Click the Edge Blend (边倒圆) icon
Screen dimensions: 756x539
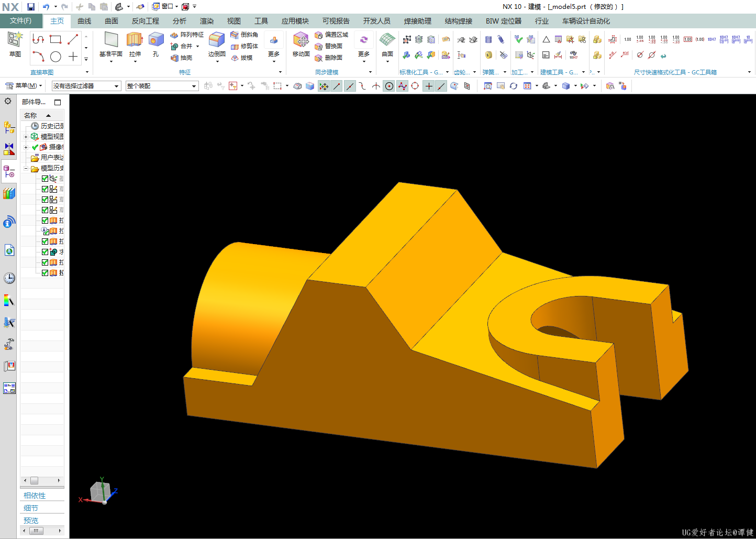pyautogui.click(x=217, y=44)
